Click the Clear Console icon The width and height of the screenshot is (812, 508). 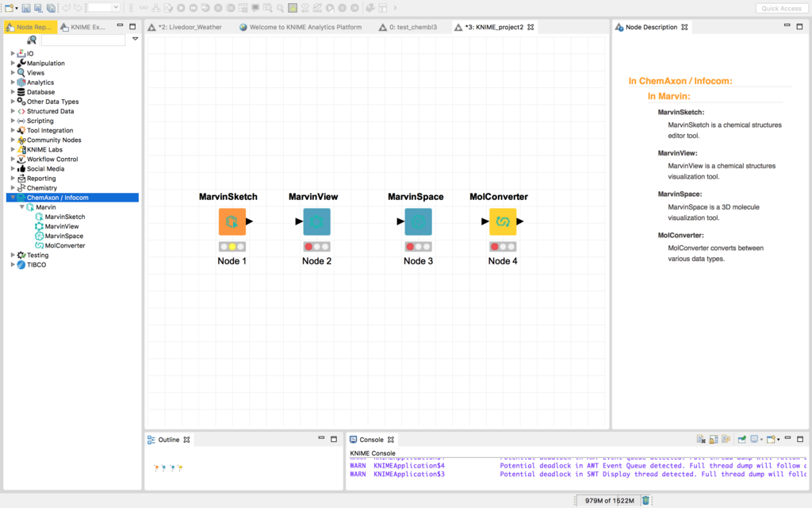(701, 439)
